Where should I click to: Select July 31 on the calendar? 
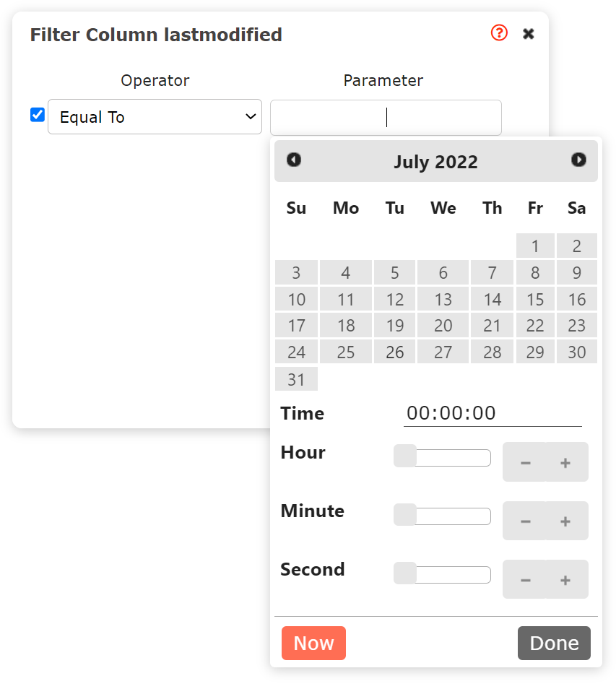[x=296, y=378]
